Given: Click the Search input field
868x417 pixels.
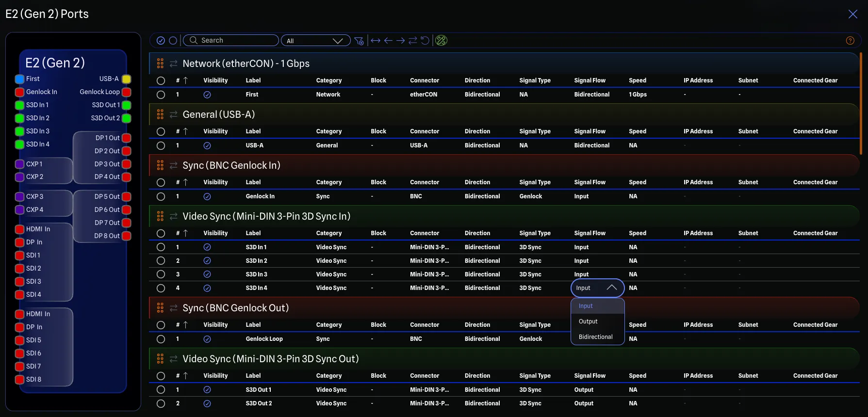Looking at the screenshot, I should pos(231,40).
